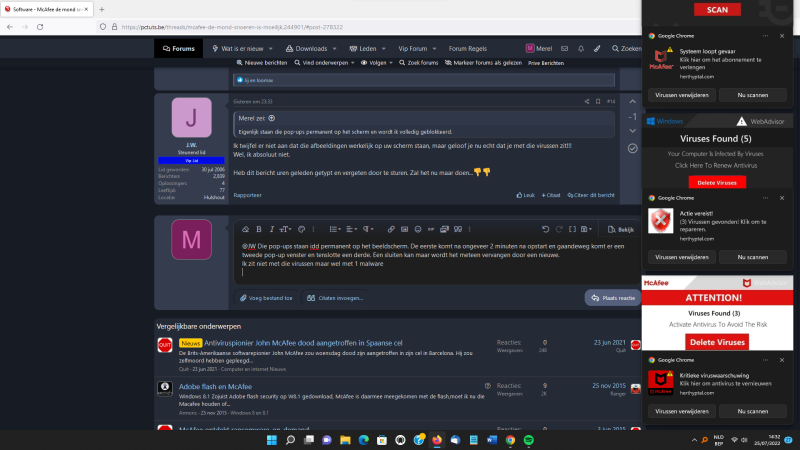
Task: Click the 'Plaats reactie' button
Action: [610, 297]
